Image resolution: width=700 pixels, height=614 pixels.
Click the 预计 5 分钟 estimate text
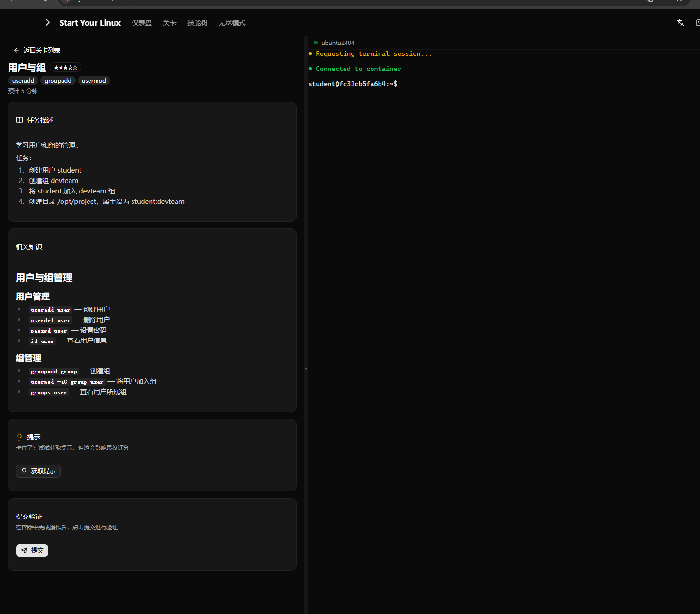point(23,91)
